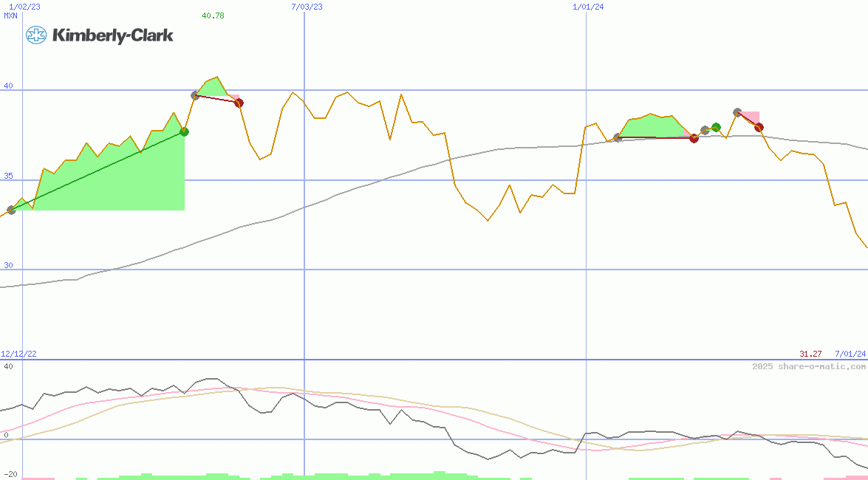
Task: Click the red marker ending the 2024 green area
Action: pyautogui.click(x=694, y=138)
